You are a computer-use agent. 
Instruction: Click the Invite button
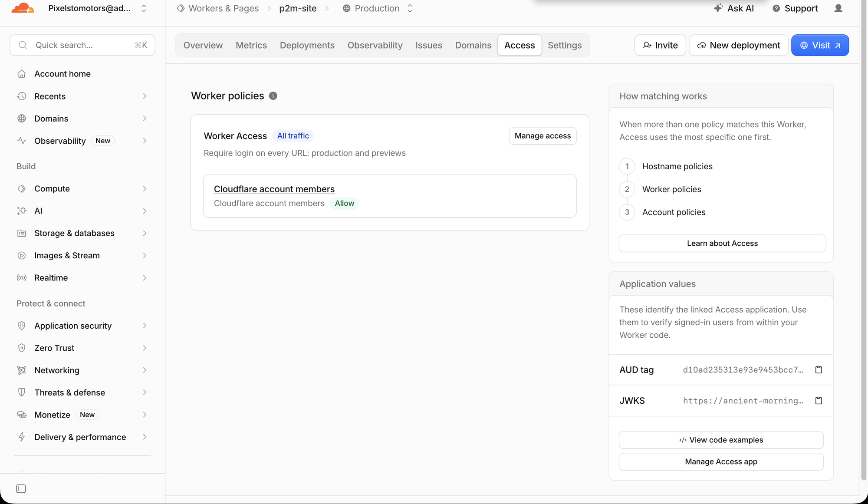point(660,45)
